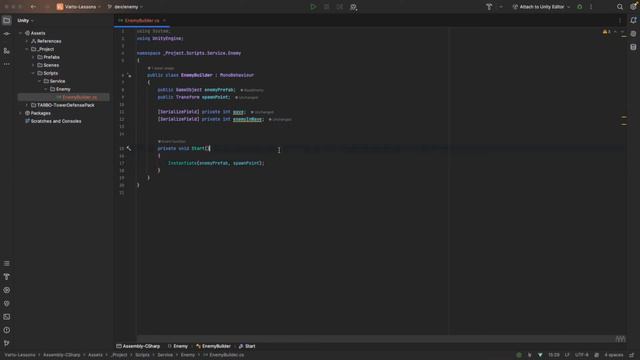This screenshot has height=360, width=640.
Task: Expand the TARBO-TowerDefensePack folder
Action: pos(27,105)
